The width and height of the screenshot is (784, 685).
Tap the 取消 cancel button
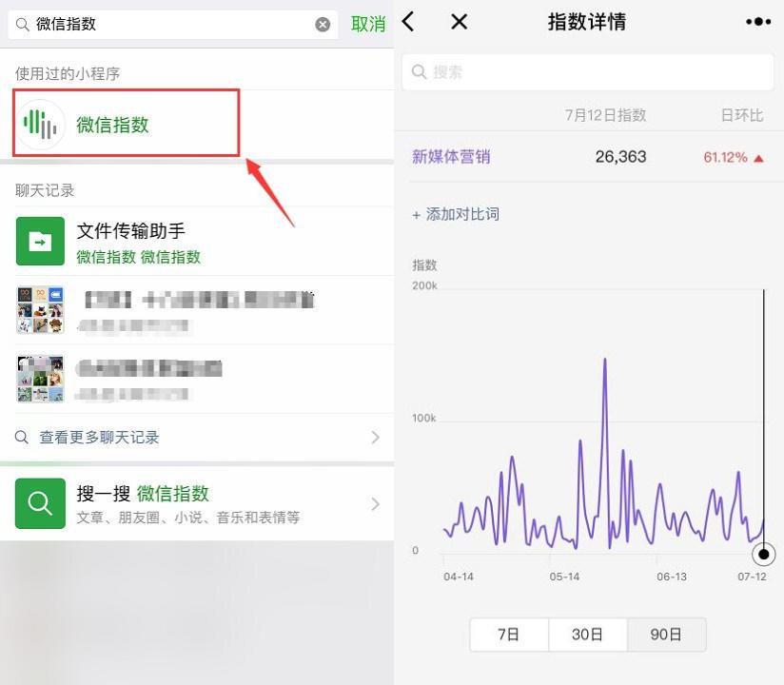coord(368,24)
